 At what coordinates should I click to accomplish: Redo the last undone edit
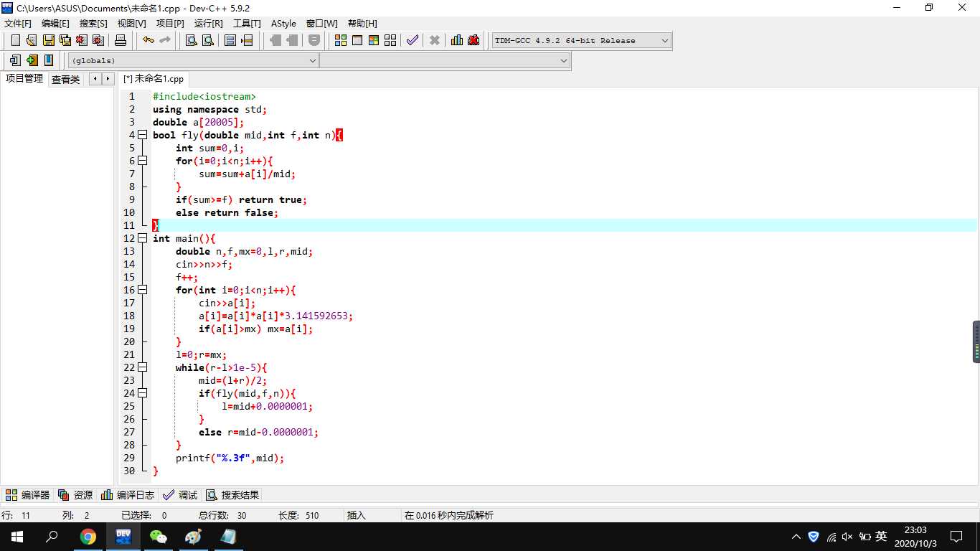tap(164, 40)
